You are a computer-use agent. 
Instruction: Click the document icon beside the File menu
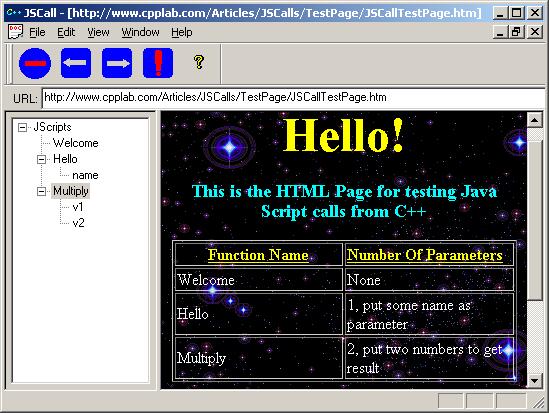[x=15, y=32]
